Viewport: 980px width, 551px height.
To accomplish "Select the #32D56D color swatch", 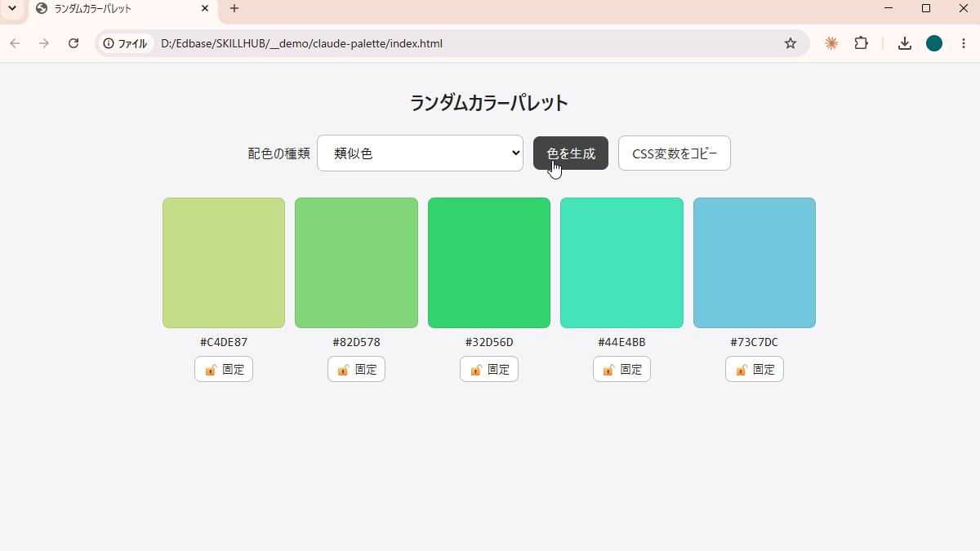I will point(489,263).
